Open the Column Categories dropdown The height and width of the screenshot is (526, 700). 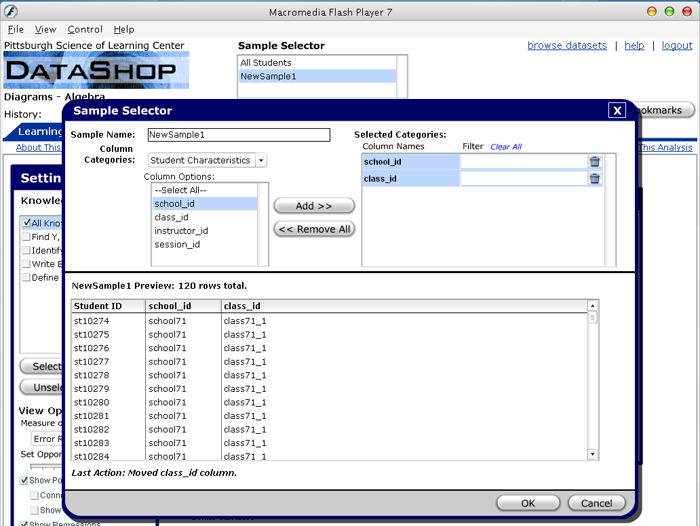click(261, 160)
